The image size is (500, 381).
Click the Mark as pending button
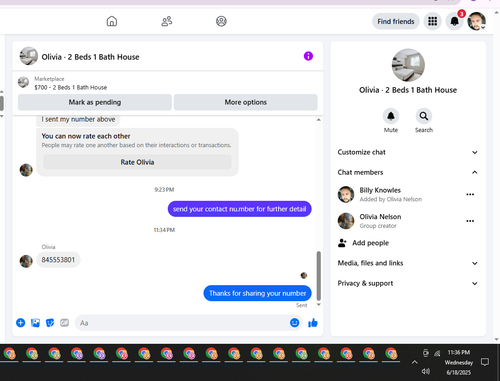coord(95,102)
